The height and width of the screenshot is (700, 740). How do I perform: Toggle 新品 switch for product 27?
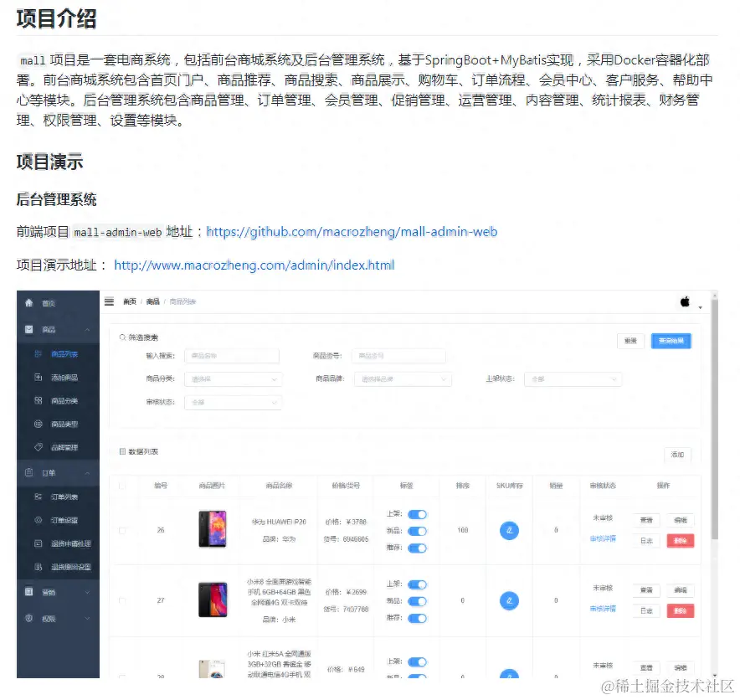tap(417, 601)
